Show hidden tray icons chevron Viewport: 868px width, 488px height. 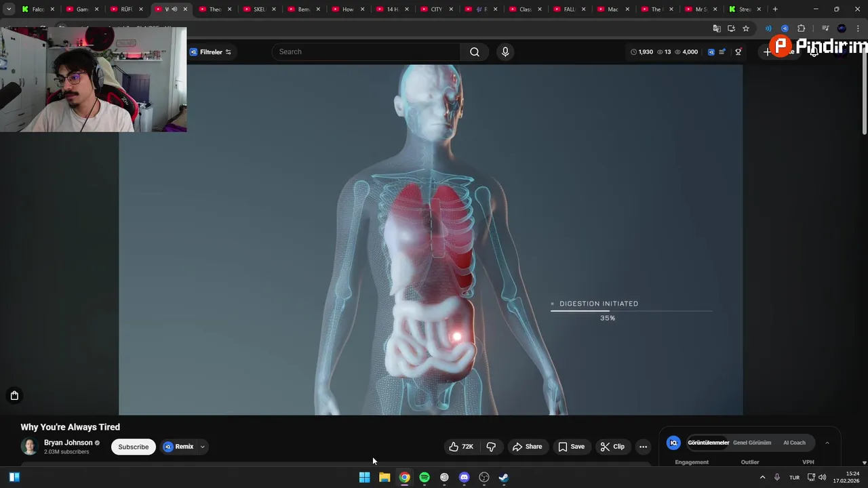pos(762,477)
